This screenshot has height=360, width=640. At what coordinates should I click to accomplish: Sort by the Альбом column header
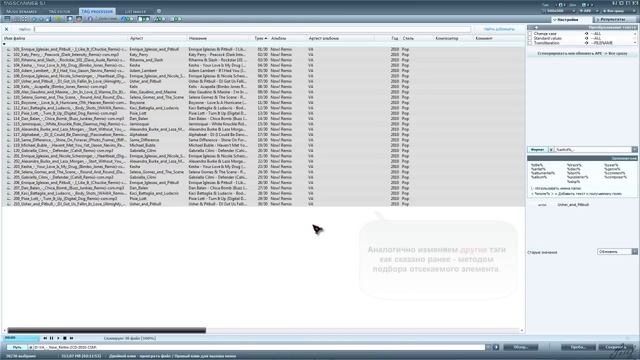(288, 38)
